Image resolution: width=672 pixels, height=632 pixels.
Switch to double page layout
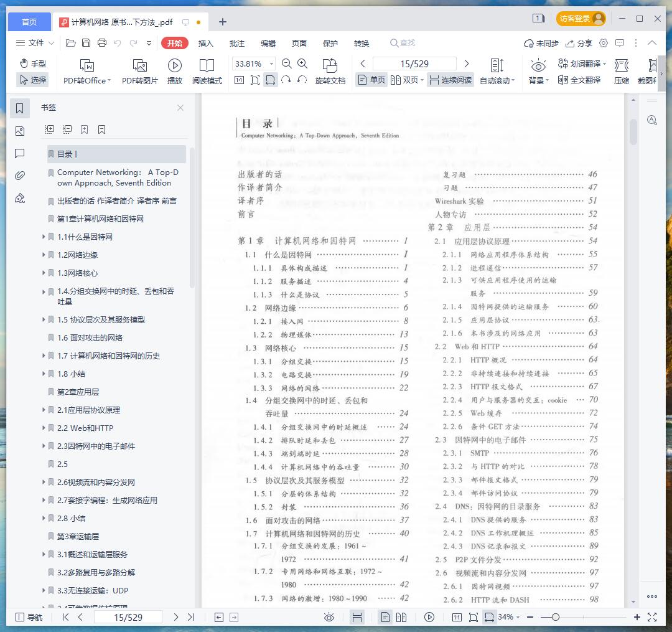[407, 80]
